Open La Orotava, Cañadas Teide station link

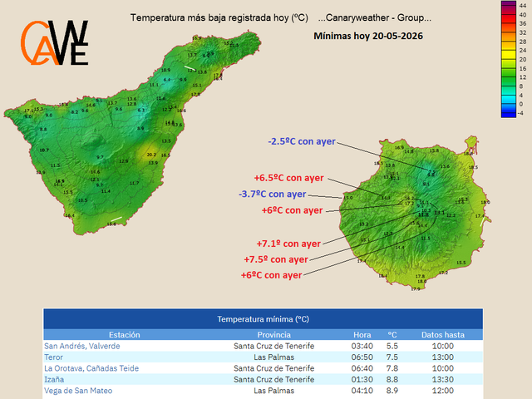[91, 368]
